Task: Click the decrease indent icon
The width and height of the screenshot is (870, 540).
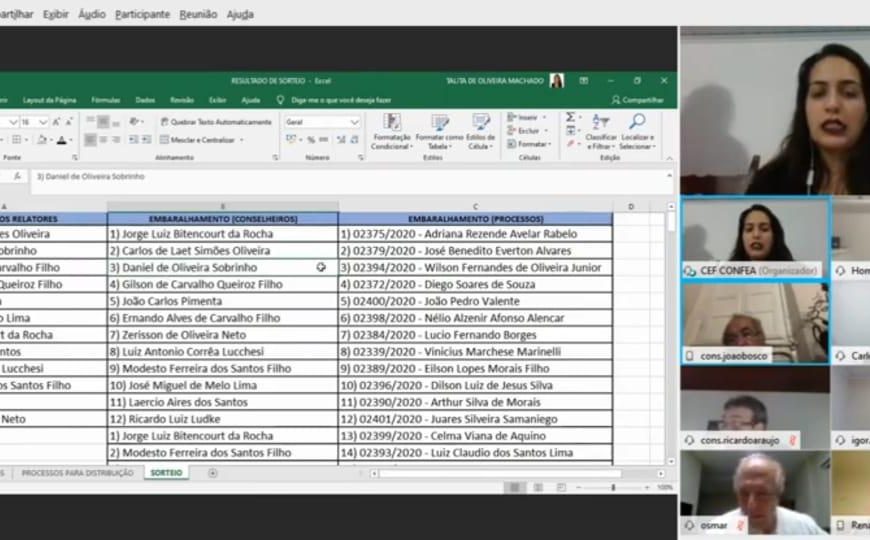Action: (133, 140)
